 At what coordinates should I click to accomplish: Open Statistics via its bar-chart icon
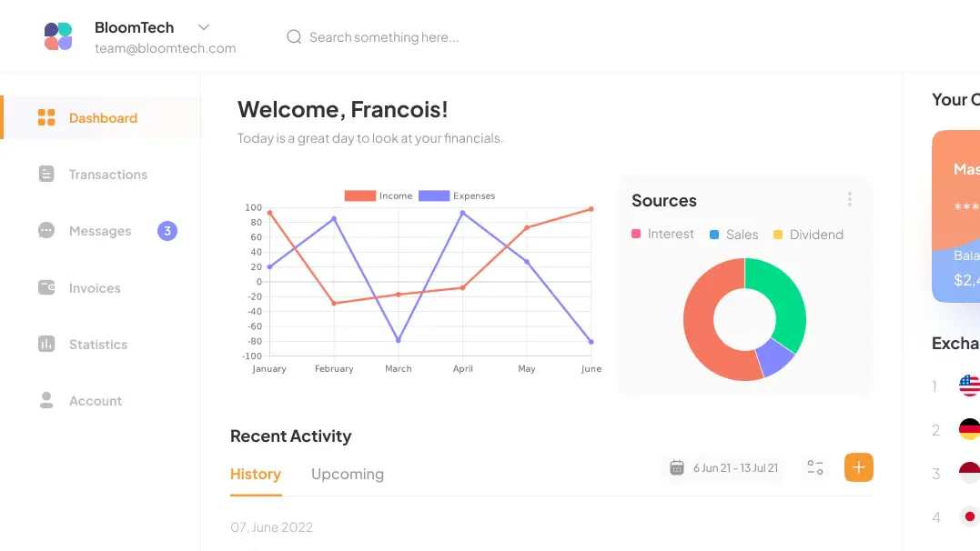point(46,344)
